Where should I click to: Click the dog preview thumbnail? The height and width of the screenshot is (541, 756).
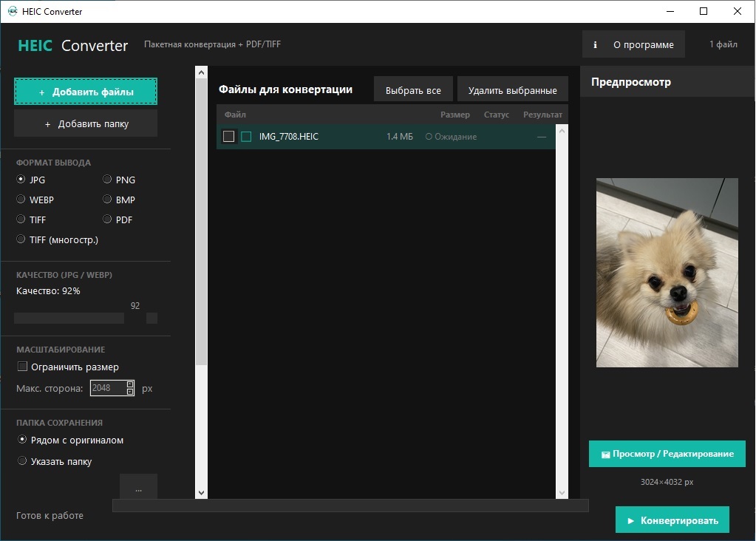667,273
